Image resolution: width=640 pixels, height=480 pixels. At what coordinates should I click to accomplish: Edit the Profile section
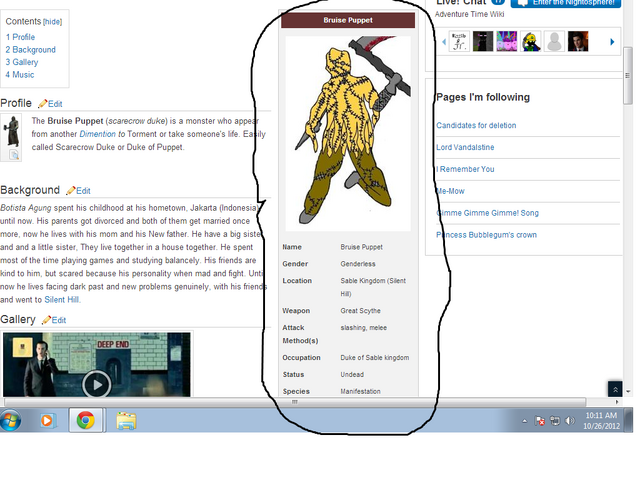pos(55,104)
